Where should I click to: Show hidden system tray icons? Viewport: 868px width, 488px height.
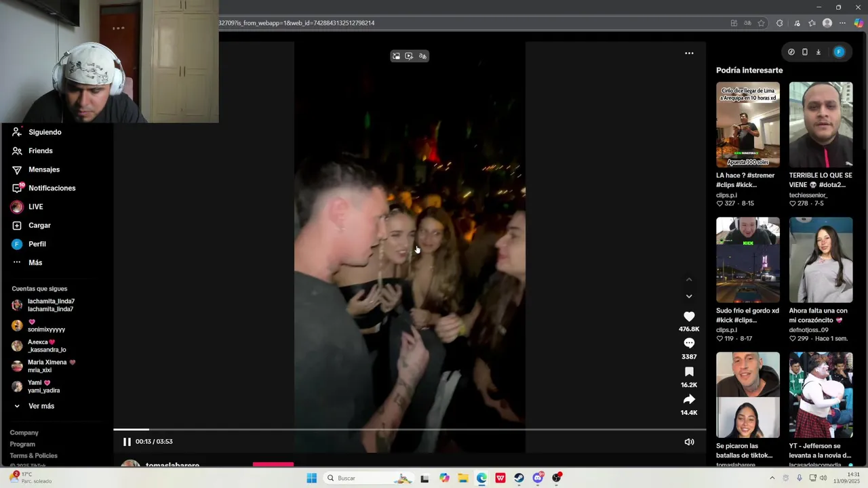click(772, 478)
